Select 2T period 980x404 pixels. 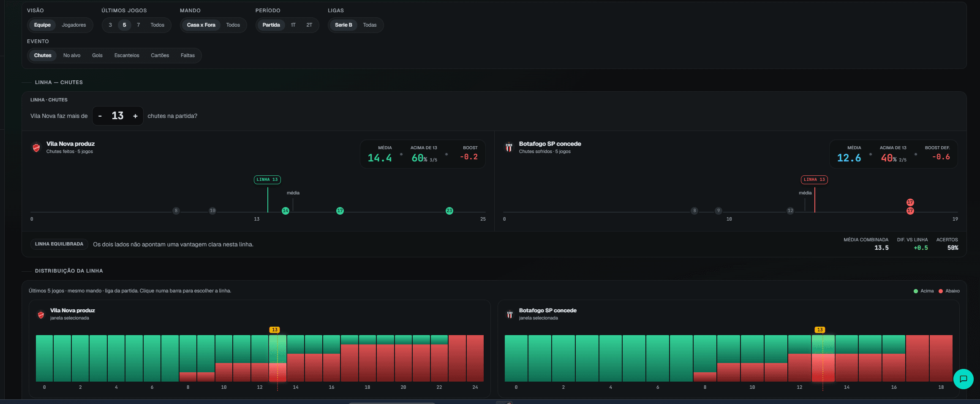[x=309, y=25]
